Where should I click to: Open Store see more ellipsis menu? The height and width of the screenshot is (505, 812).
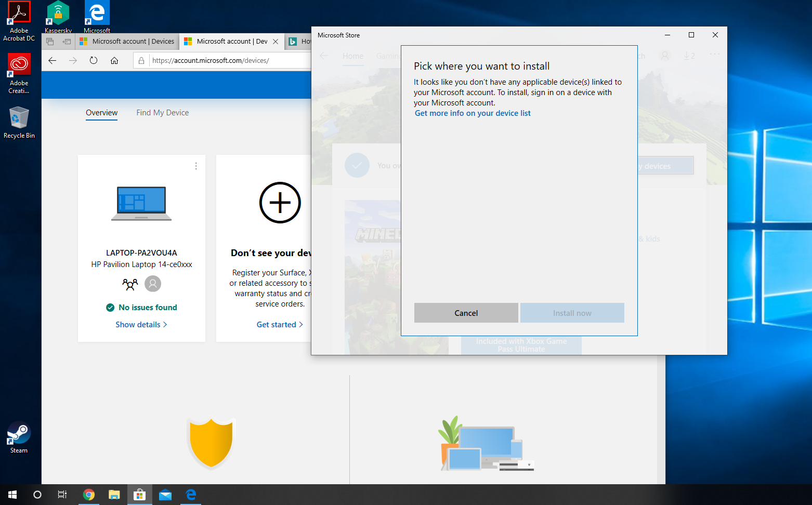coord(715,54)
